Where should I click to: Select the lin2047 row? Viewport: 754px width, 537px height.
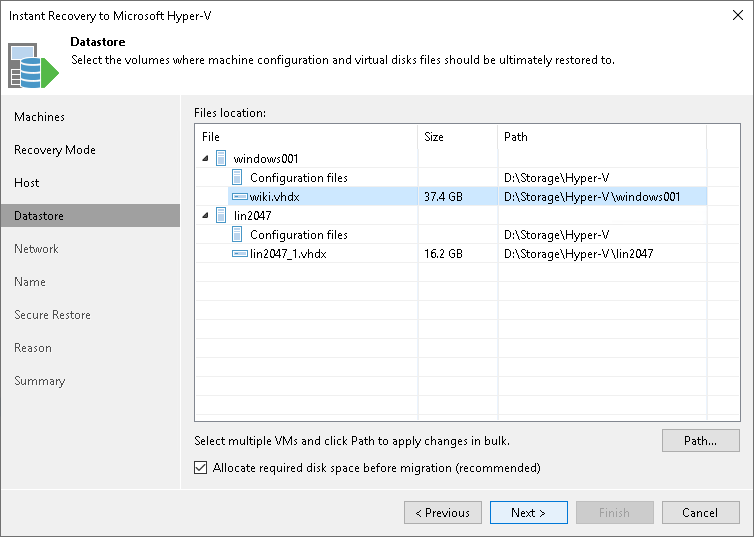[x=451, y=215]
